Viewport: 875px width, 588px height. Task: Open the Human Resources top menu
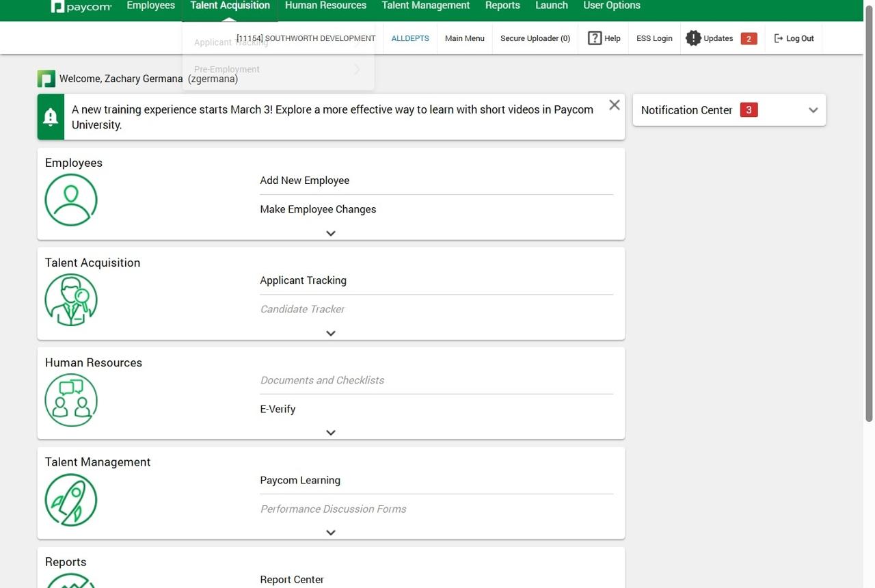tap(325, 5)
